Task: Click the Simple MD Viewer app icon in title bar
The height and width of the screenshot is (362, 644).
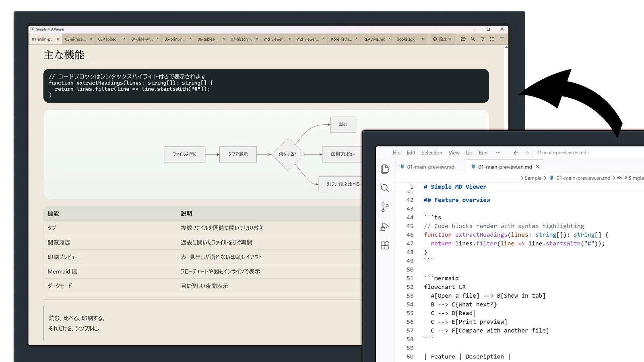Action: coord(33,29)
